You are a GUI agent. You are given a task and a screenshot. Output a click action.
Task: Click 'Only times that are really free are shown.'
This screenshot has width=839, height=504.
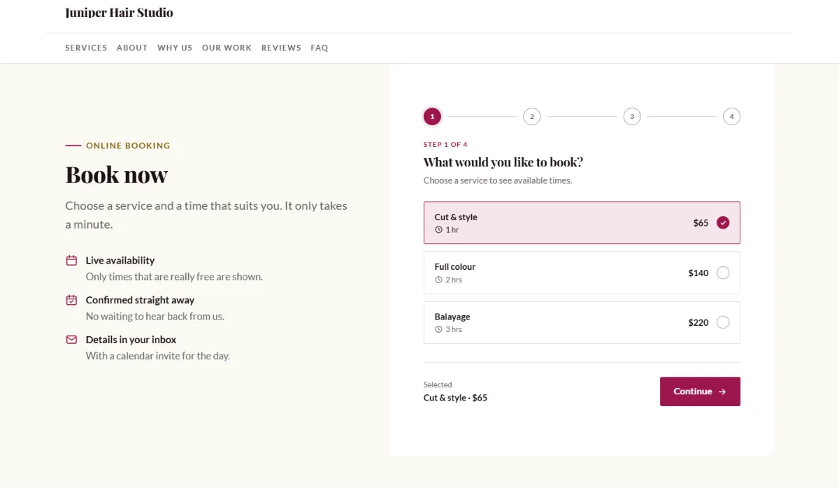[x=174, y=277]
